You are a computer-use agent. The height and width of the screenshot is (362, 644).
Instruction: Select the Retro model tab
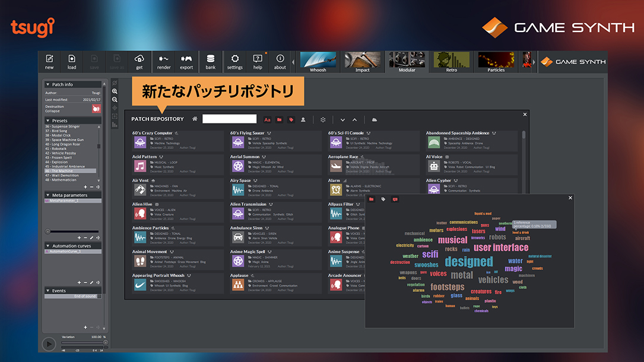pos(452,62)
